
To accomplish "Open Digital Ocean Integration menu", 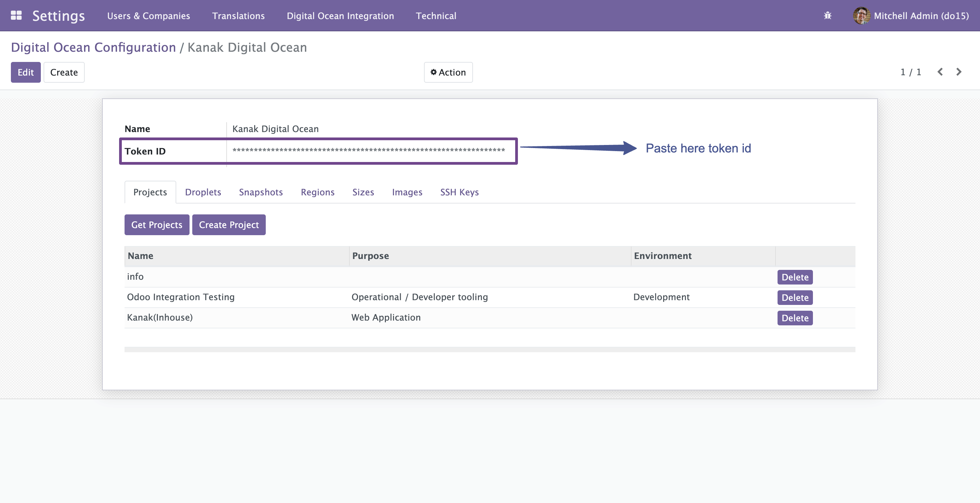I will click(x=340, y=16).
